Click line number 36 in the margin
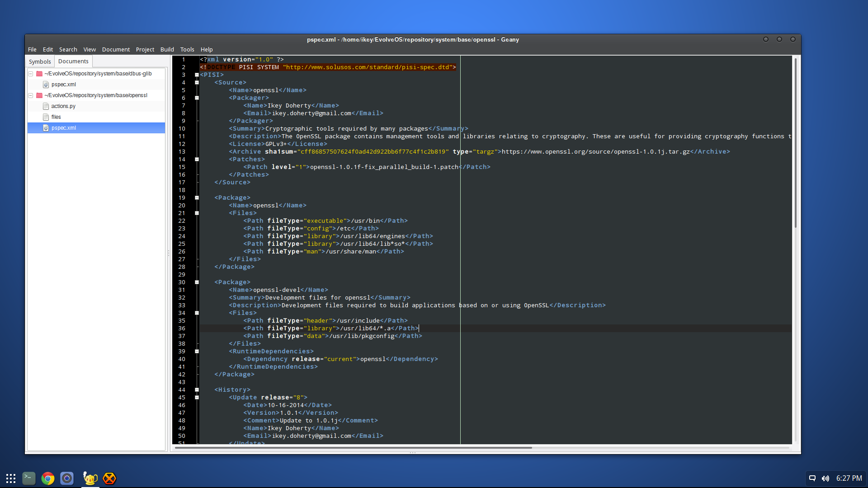The image size is (868, 488). pos(182,328)
